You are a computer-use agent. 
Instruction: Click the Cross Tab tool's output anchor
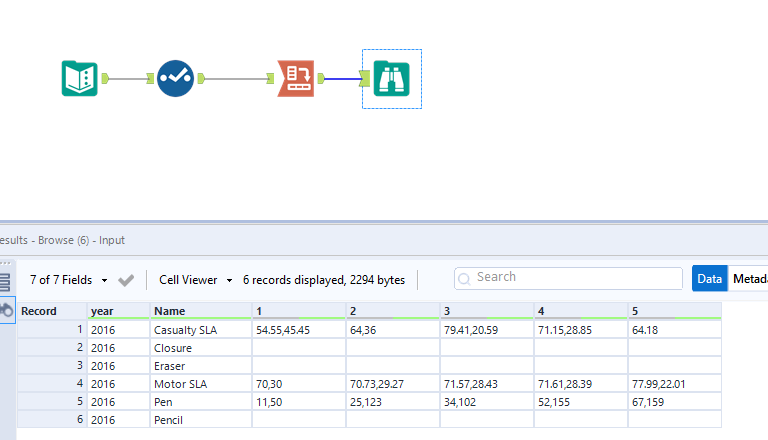pyautogui.click(x=321, y=78)
